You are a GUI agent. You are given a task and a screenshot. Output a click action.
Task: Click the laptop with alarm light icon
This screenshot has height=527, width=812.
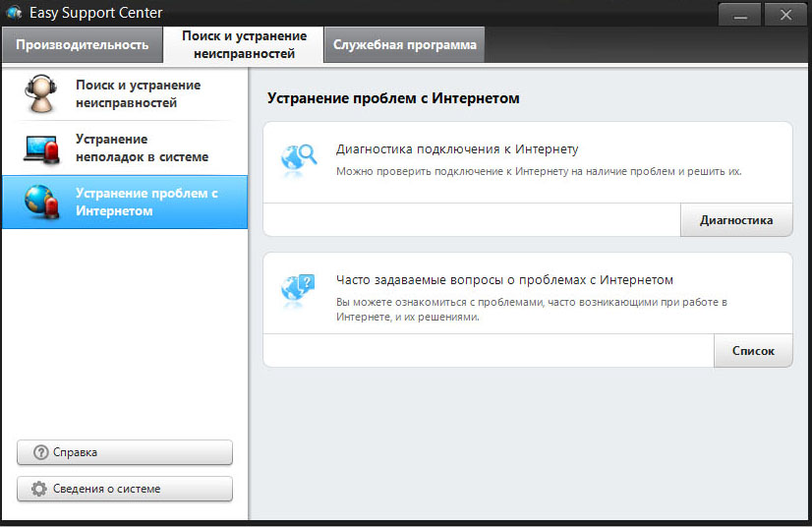[42, 148]
